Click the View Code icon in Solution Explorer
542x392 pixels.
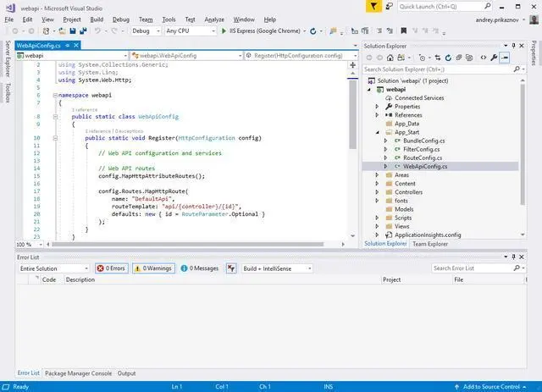pyautogui.click(x=483, y=58)
